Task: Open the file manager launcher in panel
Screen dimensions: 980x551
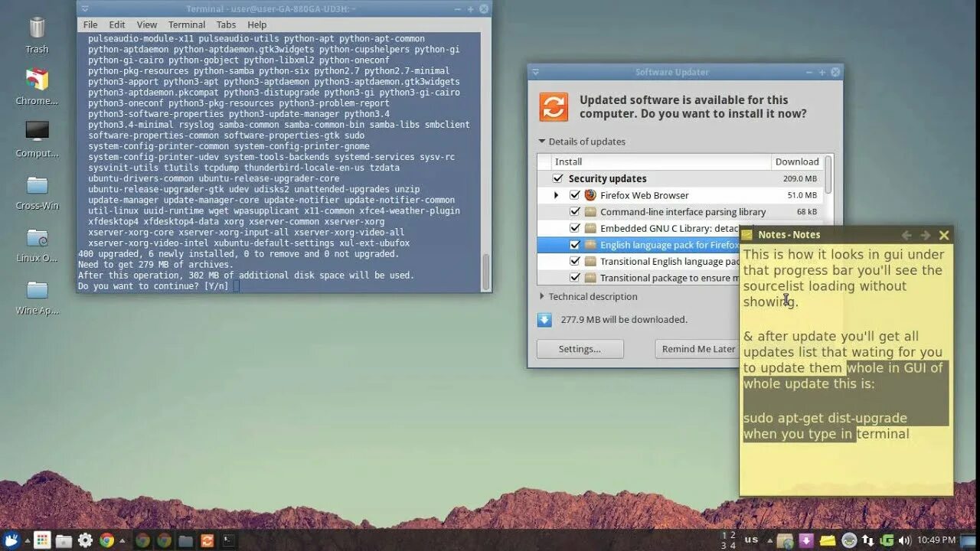Action: pyautogui.click(x=64, y=541)
